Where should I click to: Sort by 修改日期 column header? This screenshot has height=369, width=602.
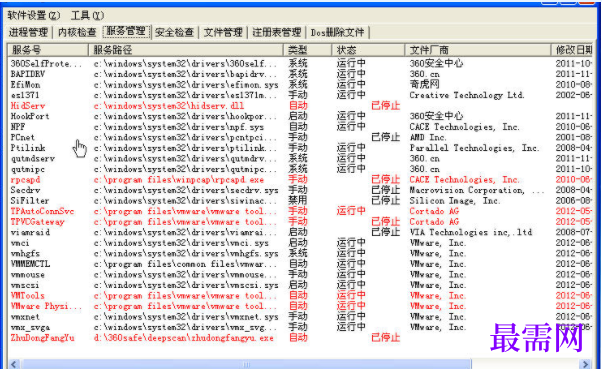573,50
